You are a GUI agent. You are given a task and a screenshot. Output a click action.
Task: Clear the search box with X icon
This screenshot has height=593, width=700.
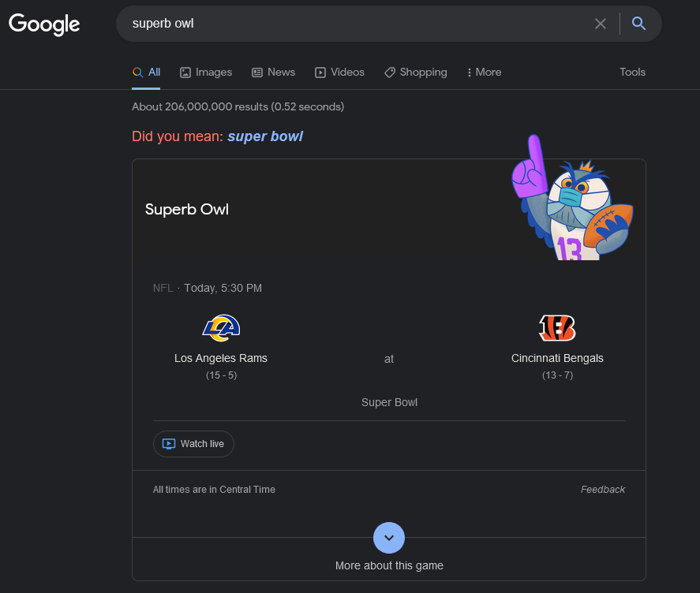click(x=601, y=24)
